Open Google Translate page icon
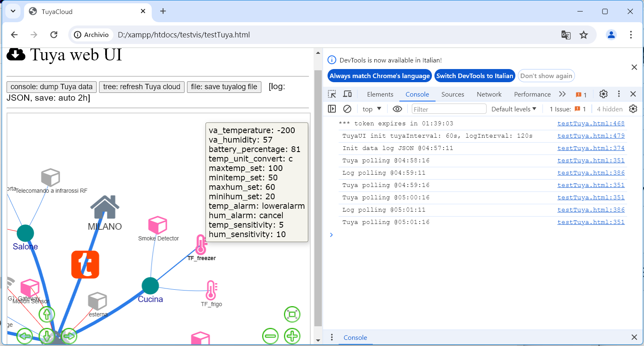Viewport: 644px width, 346px height. pos(566,35)
